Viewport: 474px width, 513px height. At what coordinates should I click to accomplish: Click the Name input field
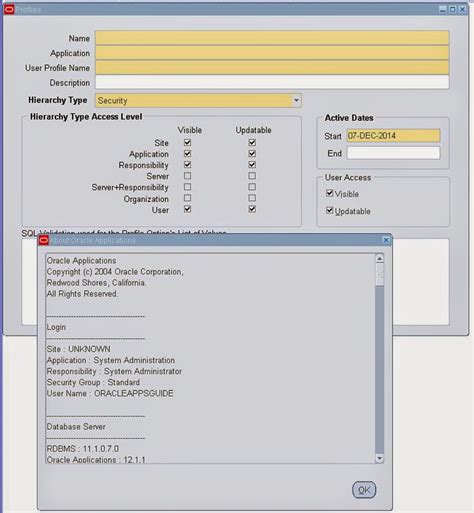(x=272, y=38)
